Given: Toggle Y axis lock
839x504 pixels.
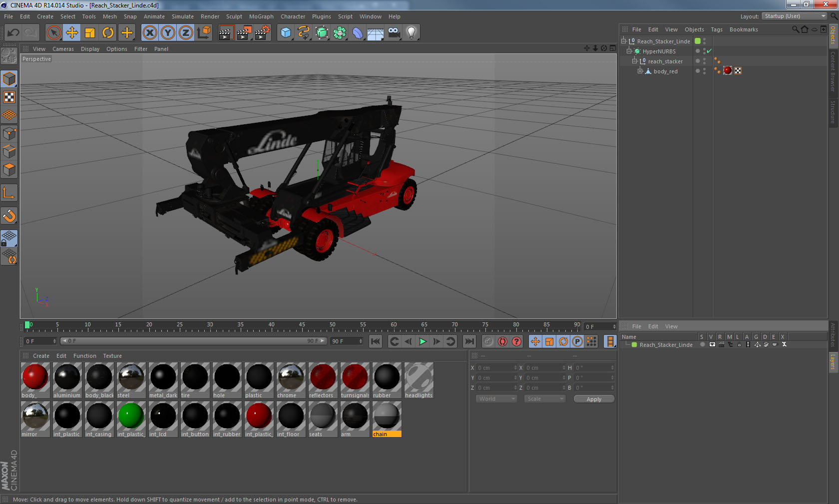Looking at the screenshot, I should 168,33.
